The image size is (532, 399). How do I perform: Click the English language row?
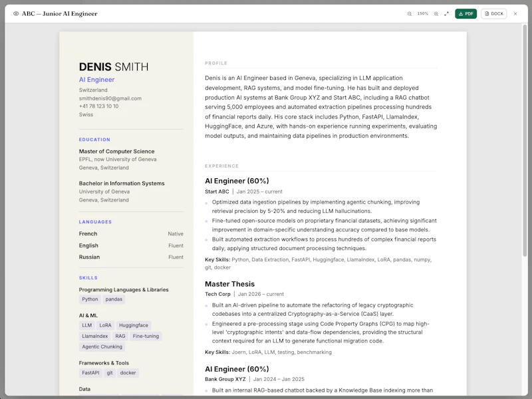pos(131,245)
